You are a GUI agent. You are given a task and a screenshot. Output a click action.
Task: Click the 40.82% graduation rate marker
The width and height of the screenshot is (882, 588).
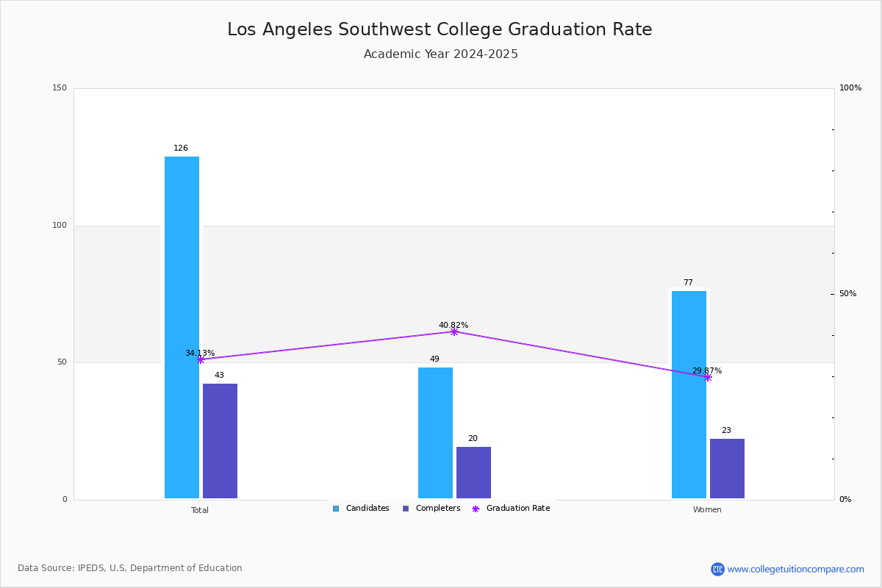(x=453, y=331)
